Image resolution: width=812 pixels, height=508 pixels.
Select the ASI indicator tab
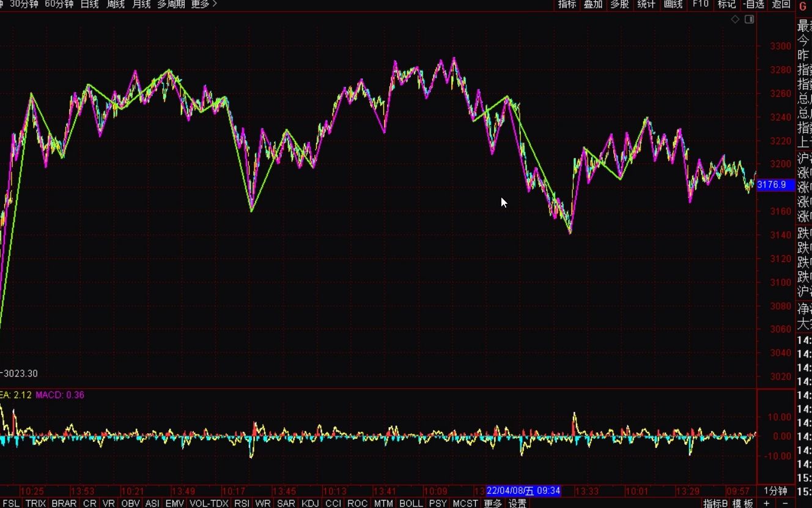coord(152,503)
